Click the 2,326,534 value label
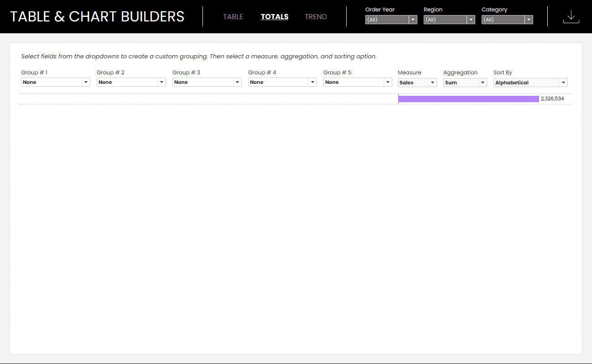The image size is (592, 364). pyautogui.click(x=552, y=99)
